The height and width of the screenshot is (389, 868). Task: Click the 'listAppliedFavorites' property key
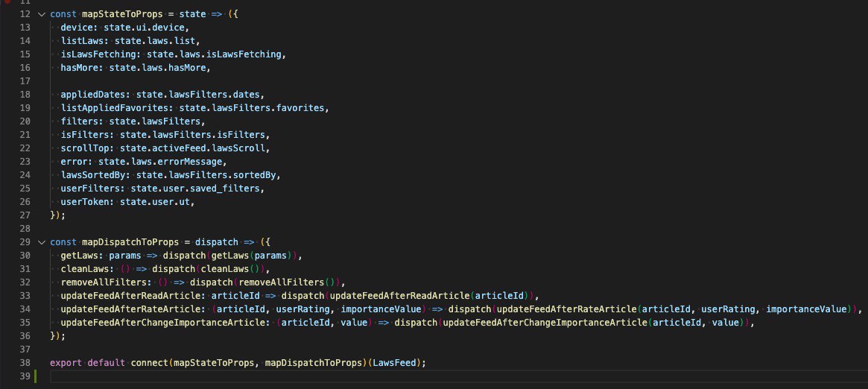(115, 108)
